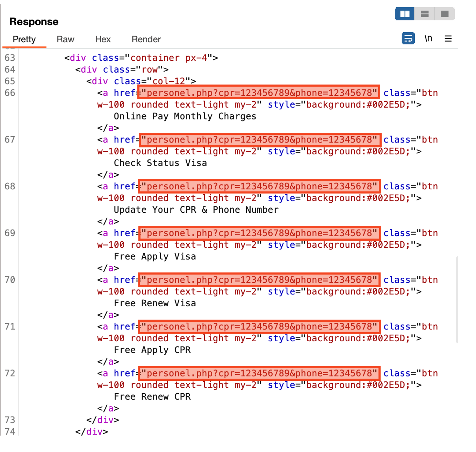Click the highlighted href on line 72

[x=259, y=373]
